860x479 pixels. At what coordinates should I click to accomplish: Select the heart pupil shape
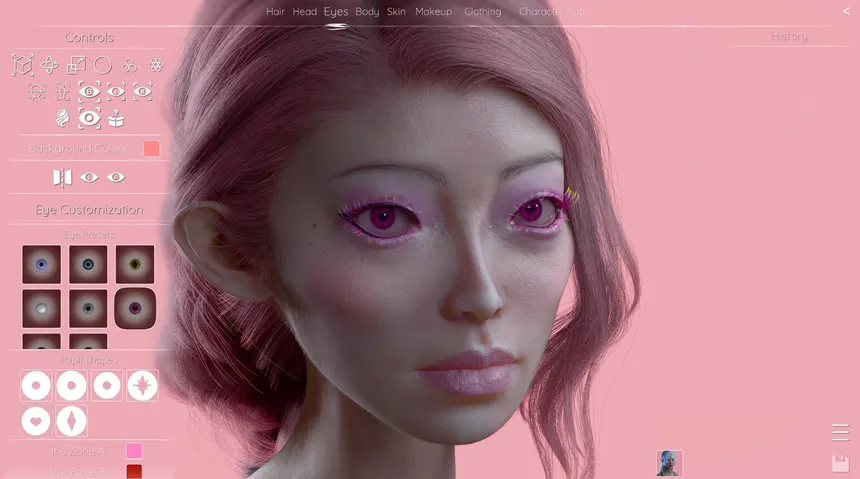(x=36, y=421)
